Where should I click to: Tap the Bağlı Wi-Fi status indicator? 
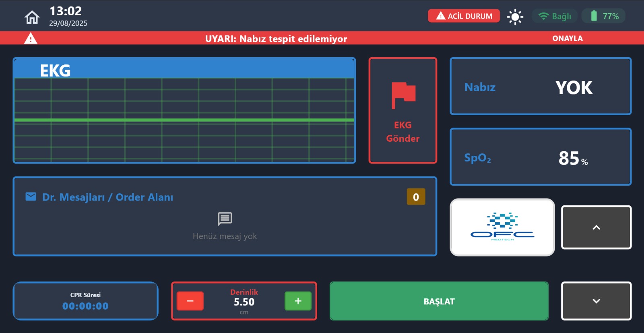coord(555,16)
